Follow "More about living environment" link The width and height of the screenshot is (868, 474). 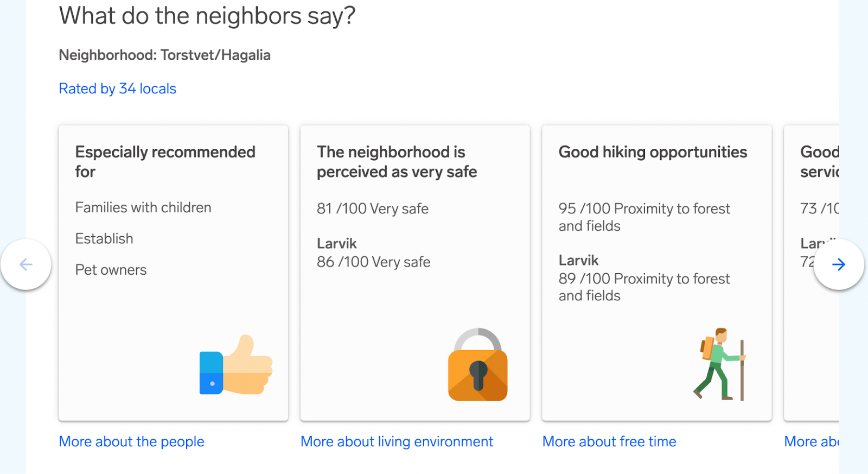tap(397, 441)
